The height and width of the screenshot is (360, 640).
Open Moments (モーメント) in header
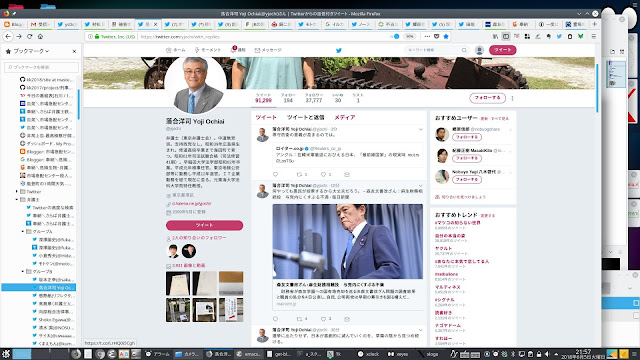(207, 50)
